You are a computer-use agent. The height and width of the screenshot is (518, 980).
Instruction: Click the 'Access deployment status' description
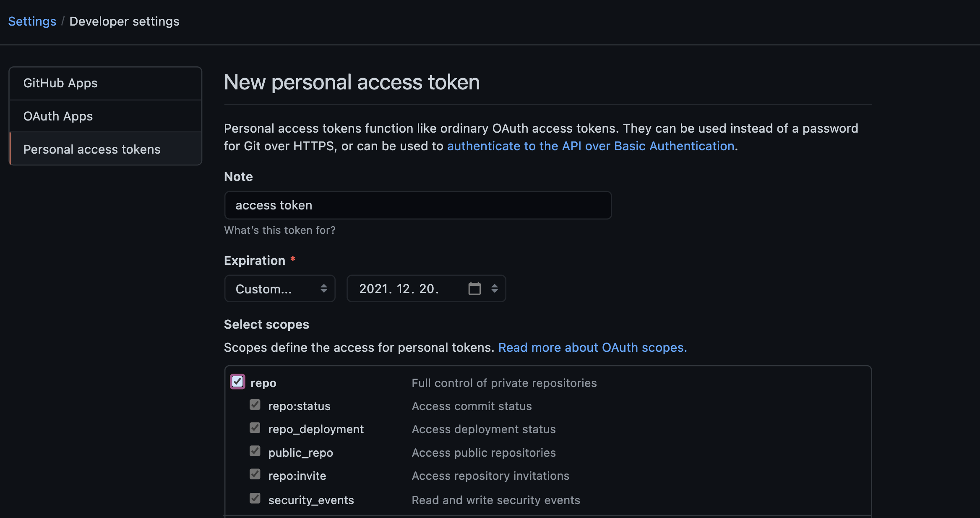pos(484,429)
